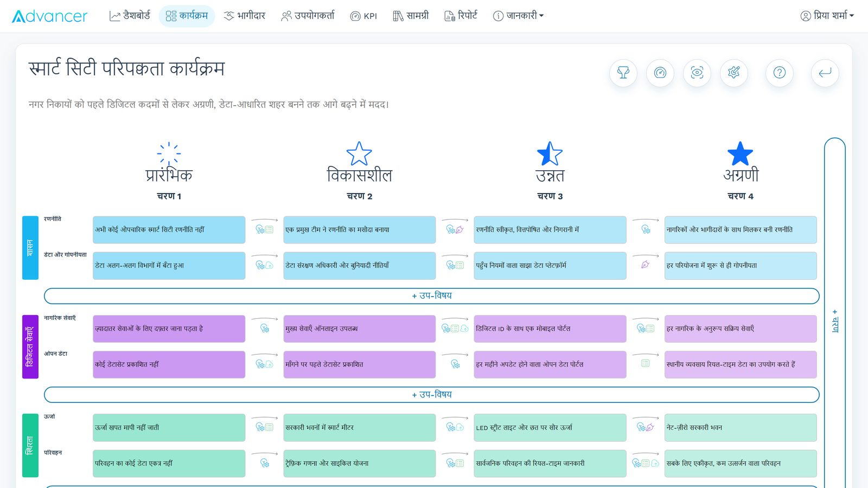868x488 pixels.
Task: Open the KPI menu item
Action: (363, 16)
